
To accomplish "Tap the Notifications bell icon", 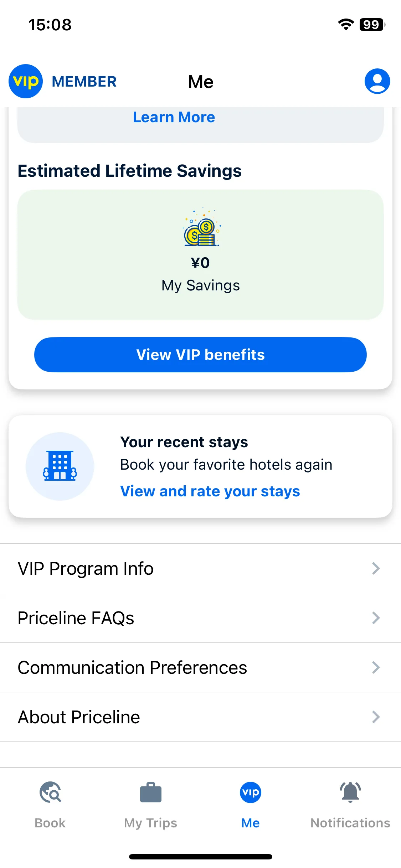I will coord(350,792).
